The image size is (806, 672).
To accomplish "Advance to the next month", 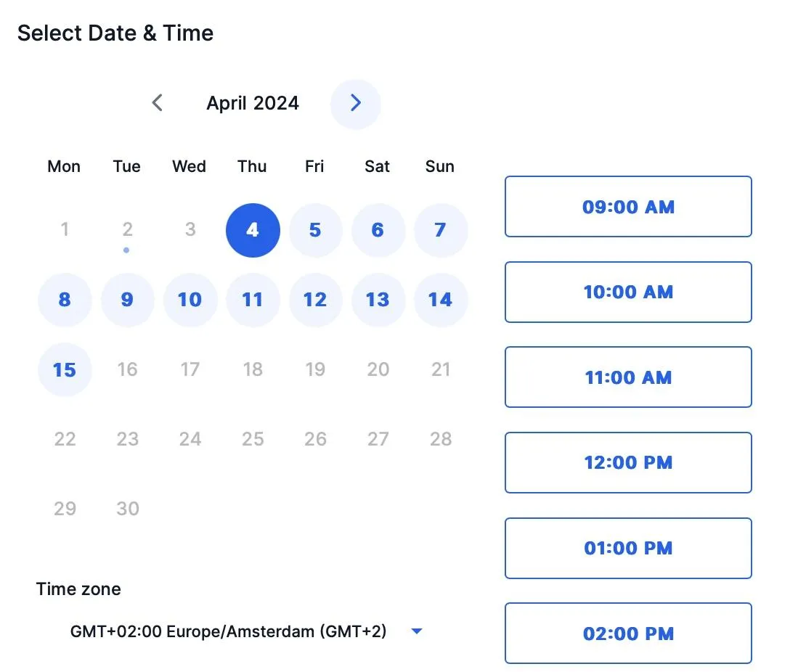I will [x=355, y=103].
